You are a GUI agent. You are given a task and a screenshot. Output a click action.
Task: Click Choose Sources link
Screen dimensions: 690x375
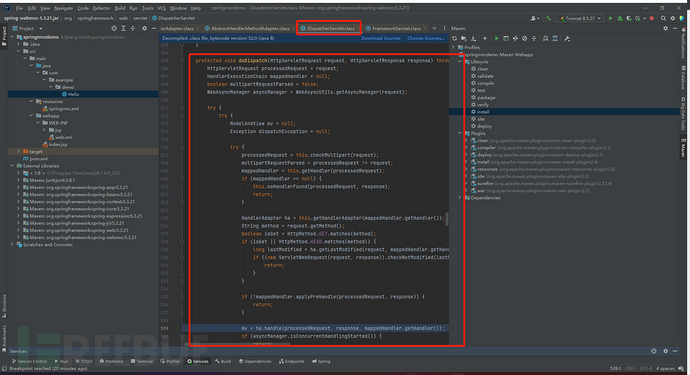(426, 38)
